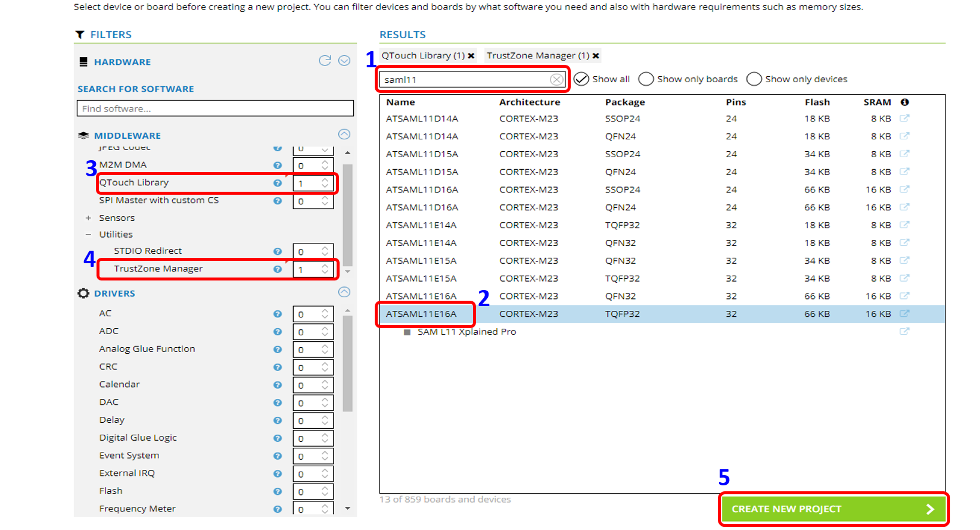The width and height of the screenshot is (980, 530).
Task: Open external link for ATSAML11E16A TQFP32 row
Action: coord(904,314)
